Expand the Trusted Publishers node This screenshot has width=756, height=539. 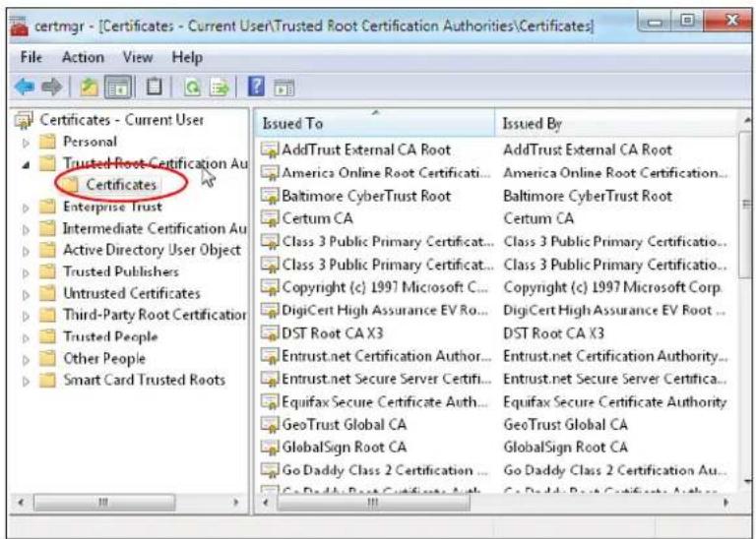26,272
